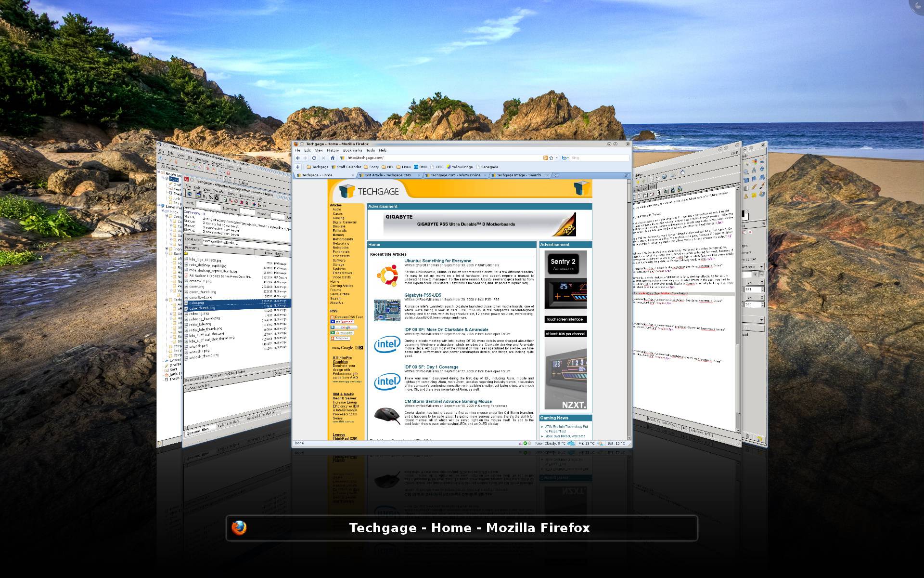Select the Inbox folder in Thunderbird
The height and width of the screenshot is (578, 924).
click(173, 179)
